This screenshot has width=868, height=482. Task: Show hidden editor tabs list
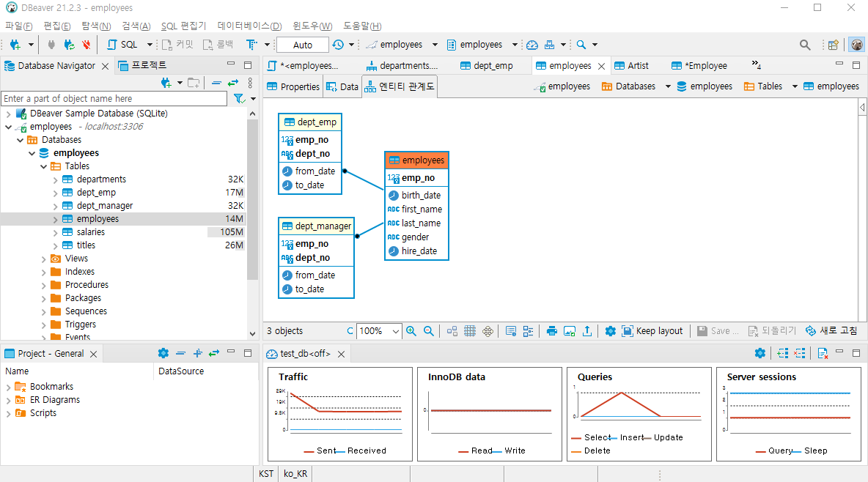coord(756,65)
